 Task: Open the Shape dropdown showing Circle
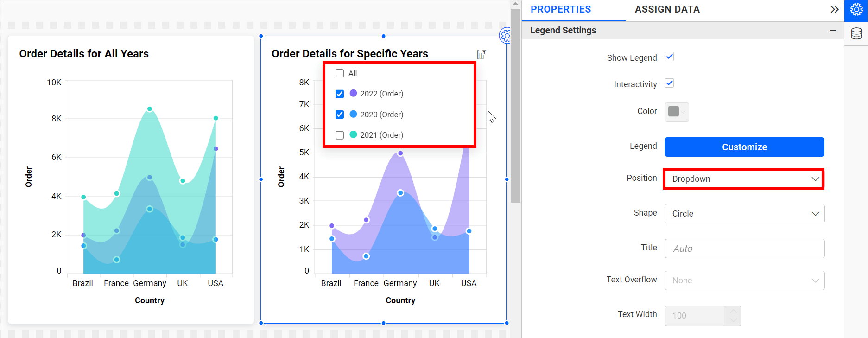(744, 214)
